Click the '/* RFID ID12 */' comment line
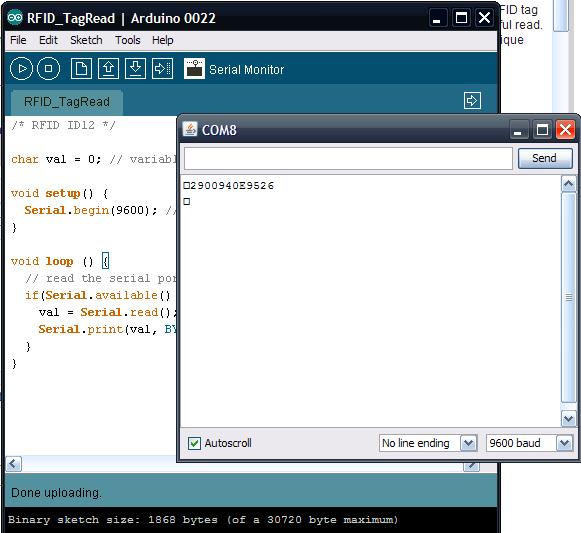 click(x=63, y=125)
